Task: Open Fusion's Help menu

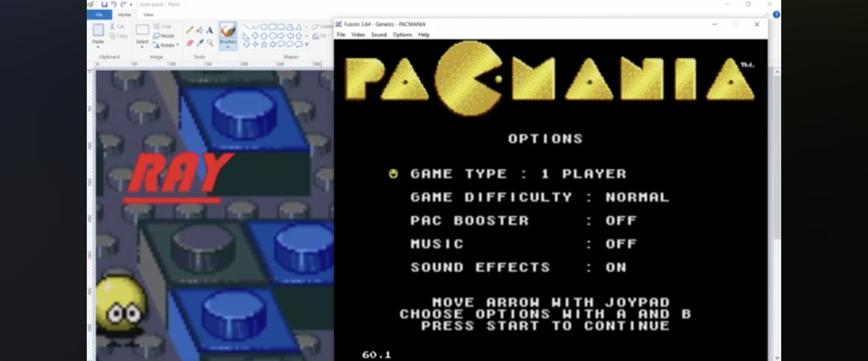Action: coord(424,35)
